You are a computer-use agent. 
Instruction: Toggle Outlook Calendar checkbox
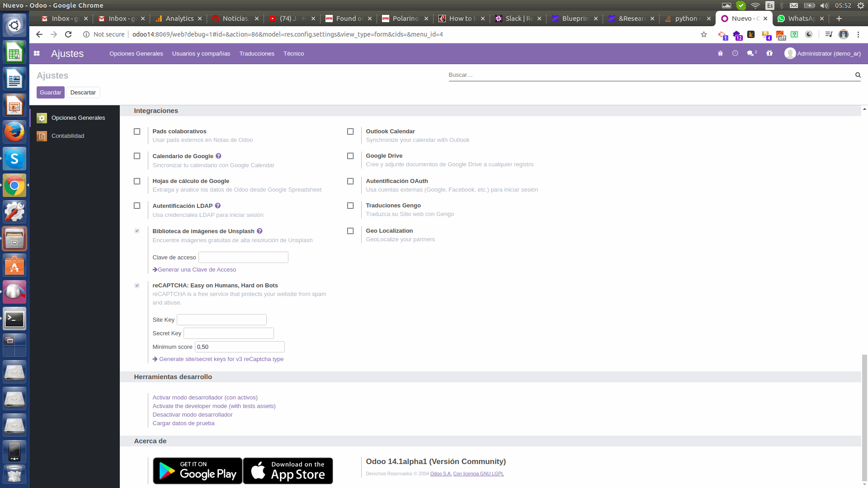tap(350, 131)
